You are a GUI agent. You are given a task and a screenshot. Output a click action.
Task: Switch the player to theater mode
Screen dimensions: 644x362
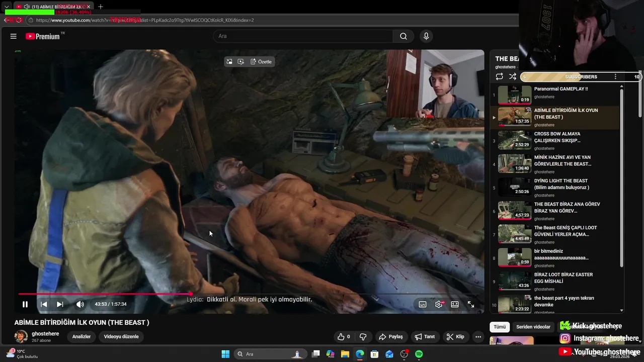pyautogui.click(x=455, y=304)
